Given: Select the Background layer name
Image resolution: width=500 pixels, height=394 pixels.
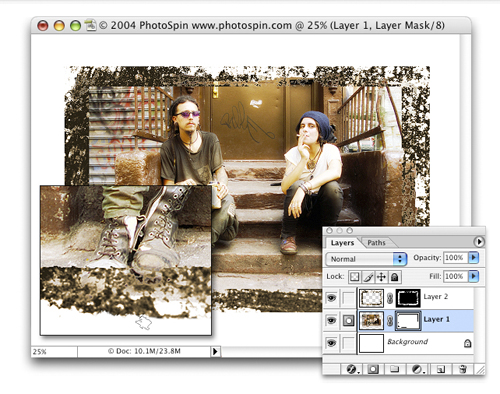Looking at the screenshot, I should [407, 342].
